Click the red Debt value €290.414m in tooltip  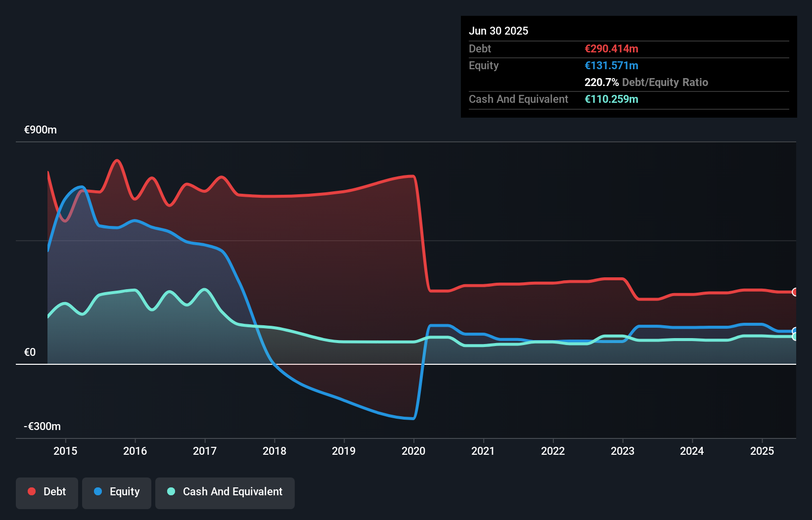pyautogui.click(x=611, y=48)
